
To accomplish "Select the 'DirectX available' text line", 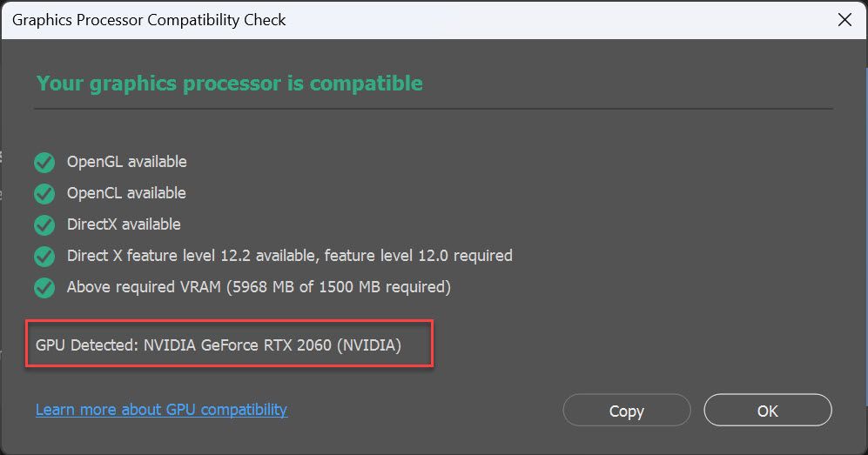I will [x=124, y=224].
